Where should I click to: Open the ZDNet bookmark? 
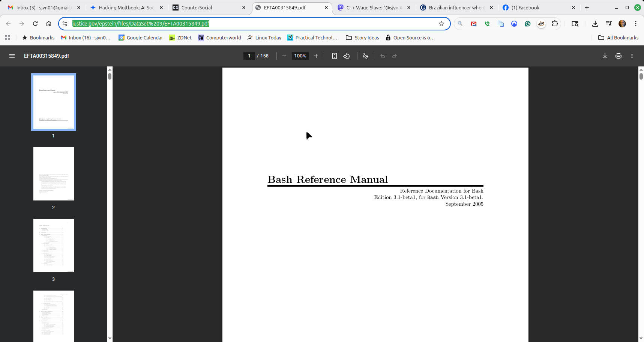(180, 38)
